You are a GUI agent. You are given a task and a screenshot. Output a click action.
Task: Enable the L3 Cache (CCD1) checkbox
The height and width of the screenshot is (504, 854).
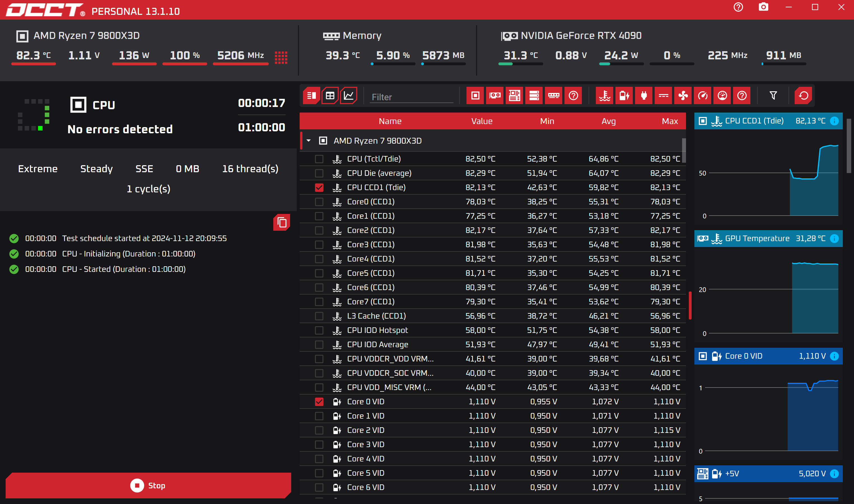(319, 316)
